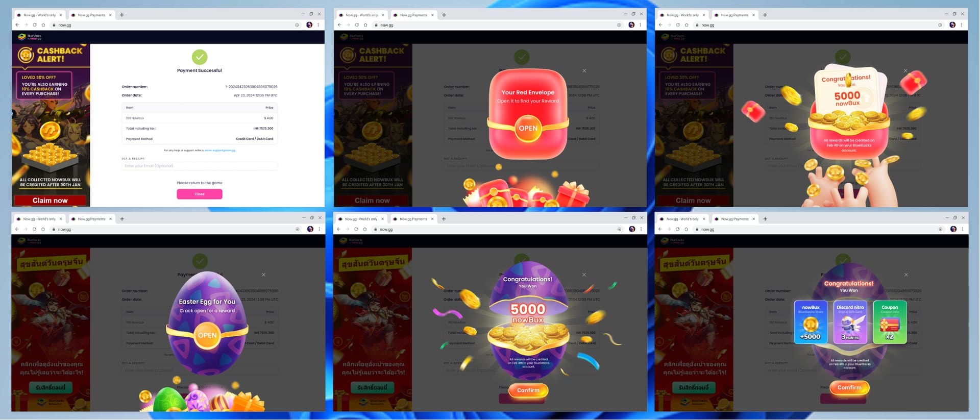Image resolution: width=980 pixels, height=420 pixels.
Task: Close the egg 5000 nowBux Congratulations popup
Action: (x=584, y=275)
